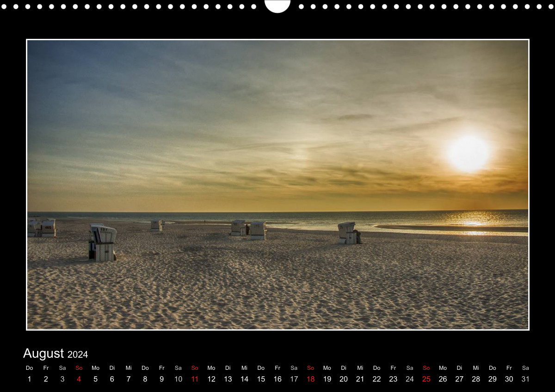Select day 30 in the calendar
This screenshot has height=392, width=555.
[509, 379]
